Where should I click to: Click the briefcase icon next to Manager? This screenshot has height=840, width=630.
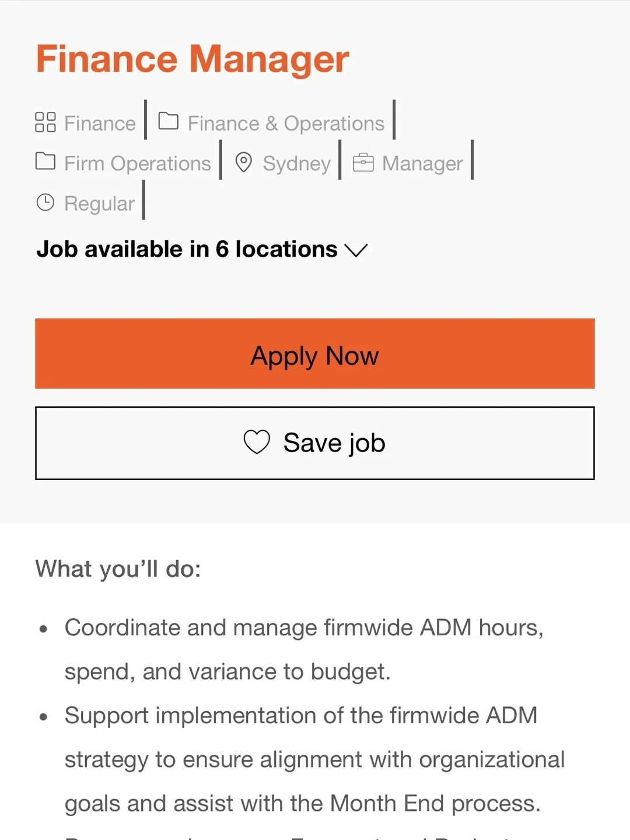click(x=363, y=163)
